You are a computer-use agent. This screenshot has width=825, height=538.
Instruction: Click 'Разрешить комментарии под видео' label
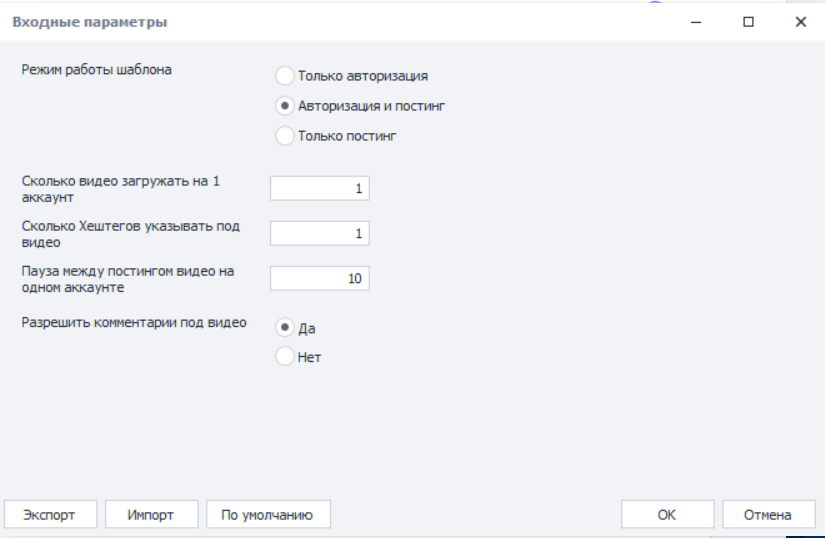(x=134, y=322)
